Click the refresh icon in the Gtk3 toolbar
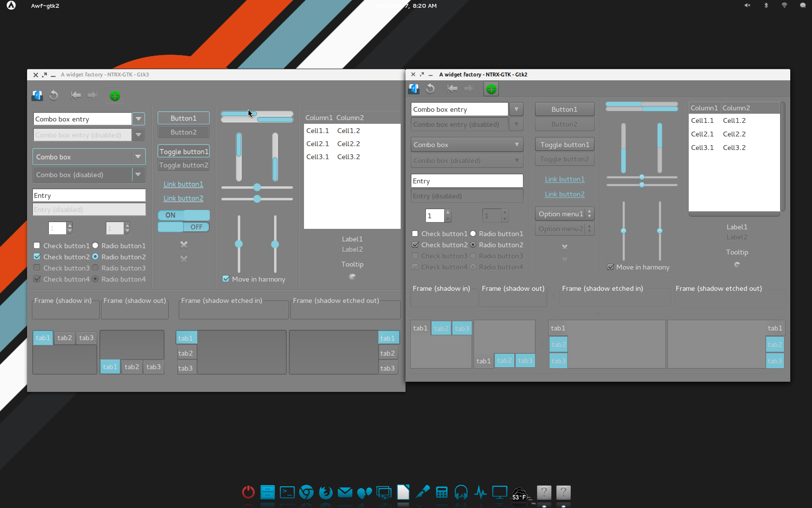 [54, 95]
